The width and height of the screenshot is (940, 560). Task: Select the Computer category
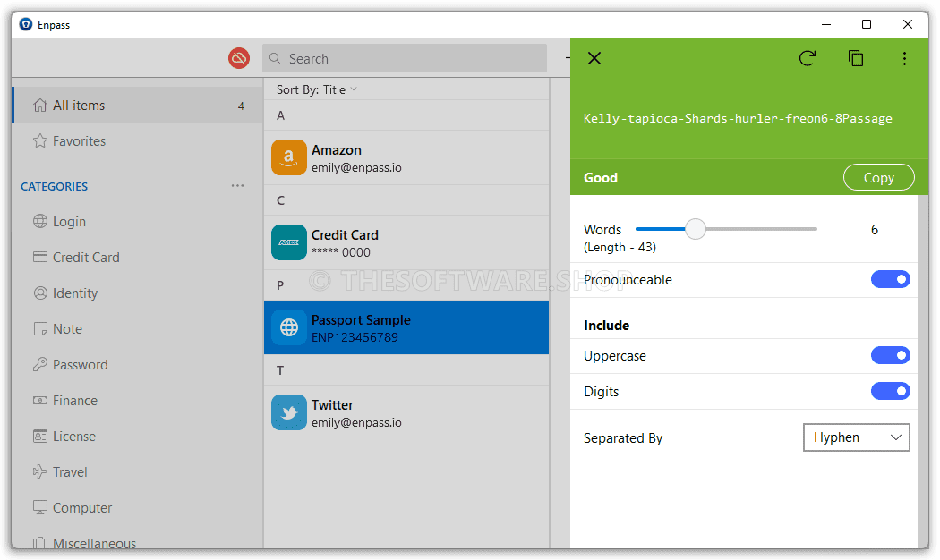pyautogui.click(x=137, y=508)
